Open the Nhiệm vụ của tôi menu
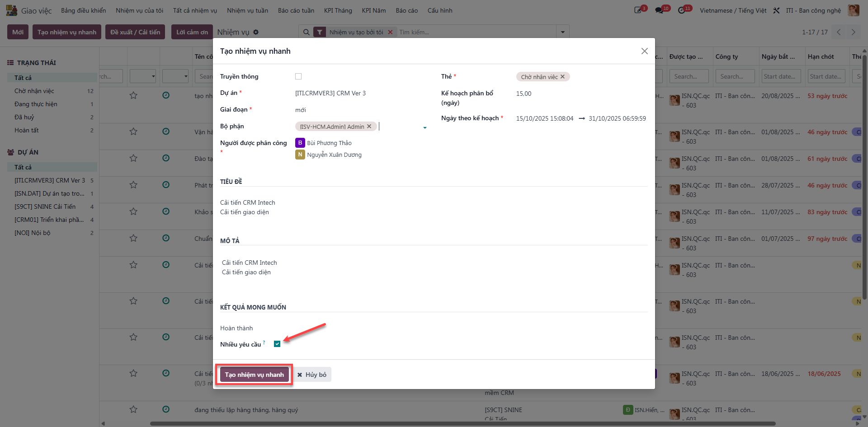The image size is (868, 427). pos(139,10)
